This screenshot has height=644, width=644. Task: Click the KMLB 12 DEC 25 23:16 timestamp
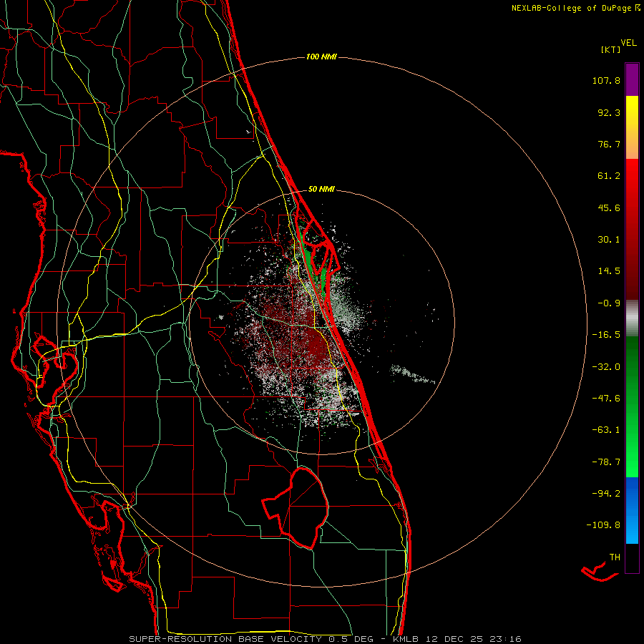[x=457, y=639]
